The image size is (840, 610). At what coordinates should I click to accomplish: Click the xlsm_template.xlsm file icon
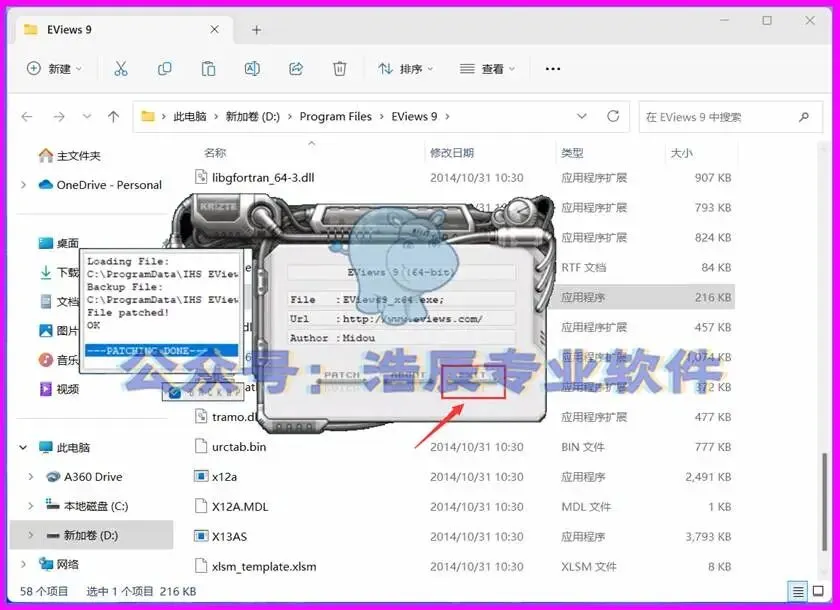(x=201, y=566)
